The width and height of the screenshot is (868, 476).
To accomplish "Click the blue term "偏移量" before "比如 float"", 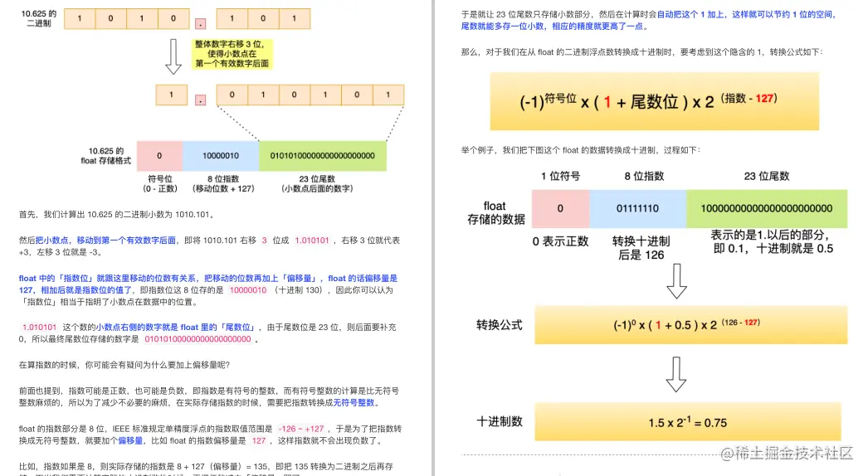I will tap(130, 440).
